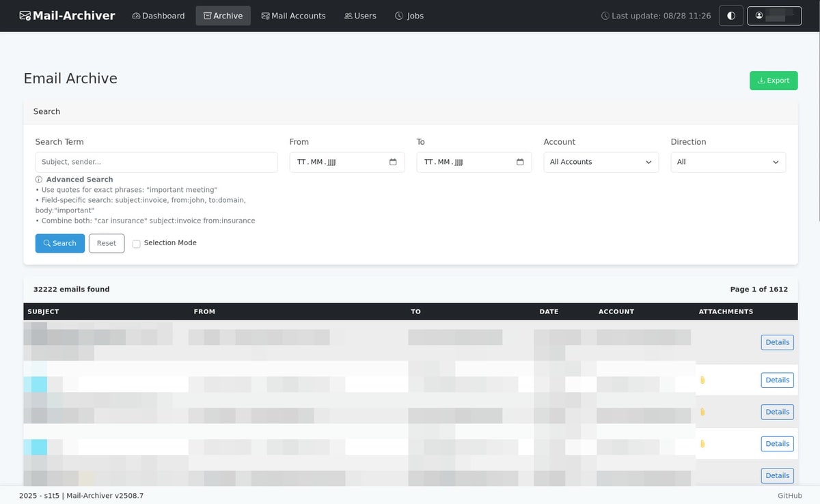This screenshot has height=504, width=820.
Task: Focus the Search Term input field
Action: [156, 162]
